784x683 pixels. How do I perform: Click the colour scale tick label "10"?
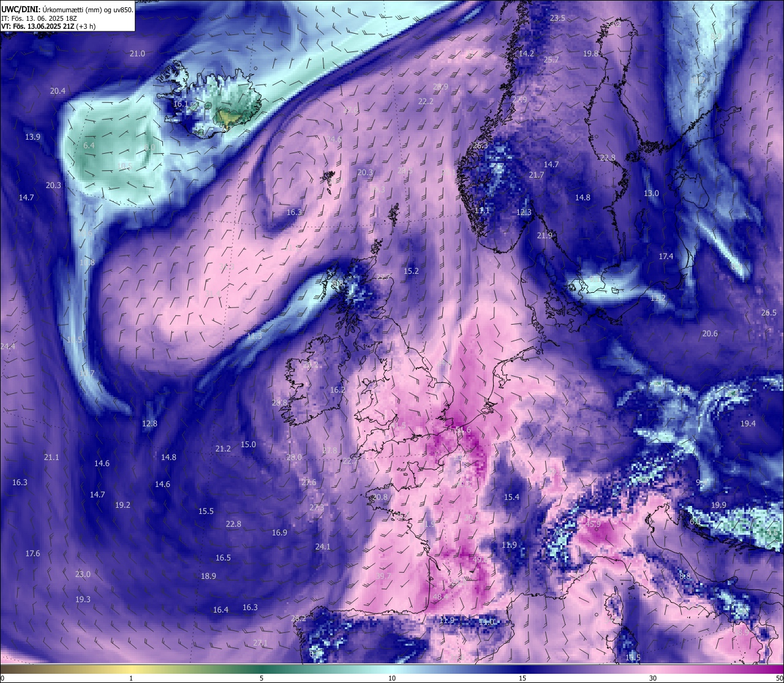(x=392, y=678)
